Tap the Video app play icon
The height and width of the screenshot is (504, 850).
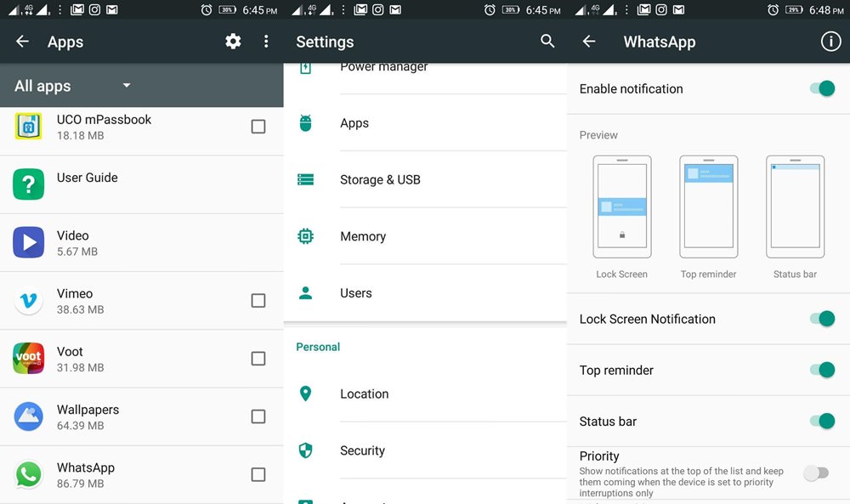point(28,242)
